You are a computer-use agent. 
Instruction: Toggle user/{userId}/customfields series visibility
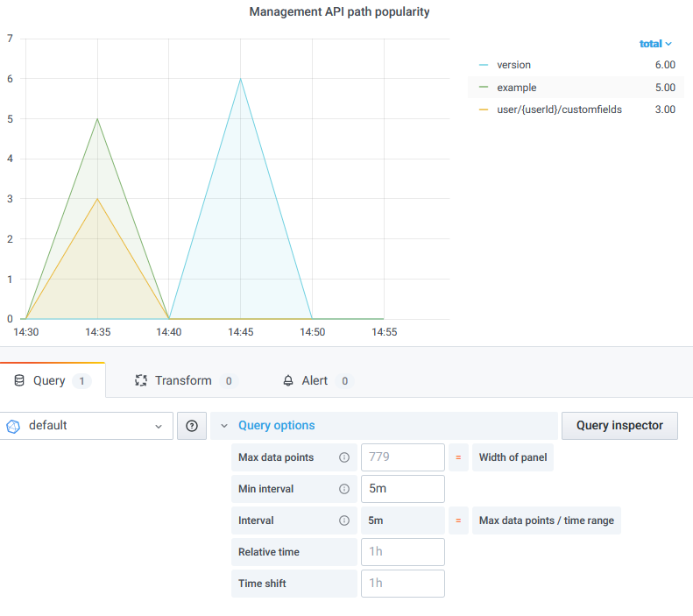coord(559,110)
